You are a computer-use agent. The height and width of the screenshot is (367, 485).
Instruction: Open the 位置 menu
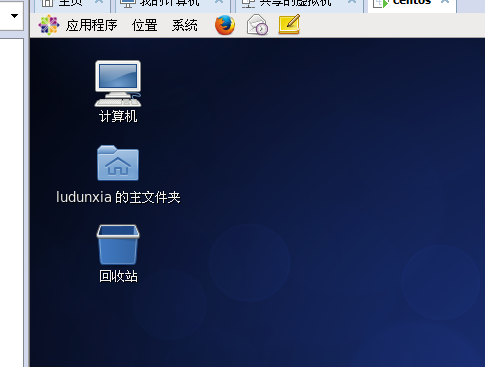click(x=144, y=25)
